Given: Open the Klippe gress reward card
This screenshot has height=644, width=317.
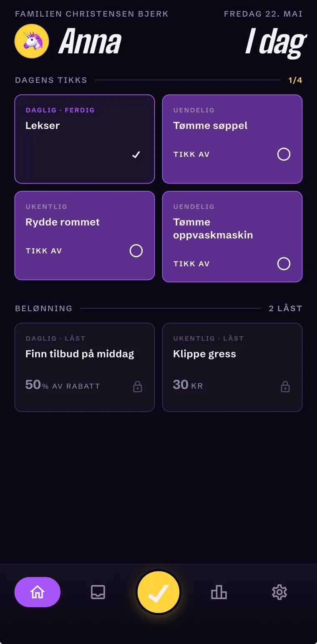Looking at the screenshot, I should [232, 367].
